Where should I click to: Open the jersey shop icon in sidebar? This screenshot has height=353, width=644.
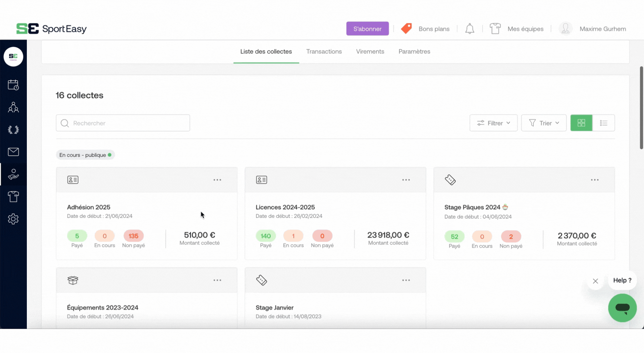(13, 197)
